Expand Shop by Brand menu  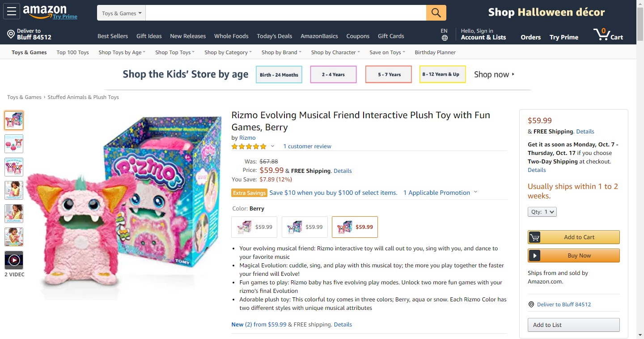pyautogui.click(x=281, y=52)
